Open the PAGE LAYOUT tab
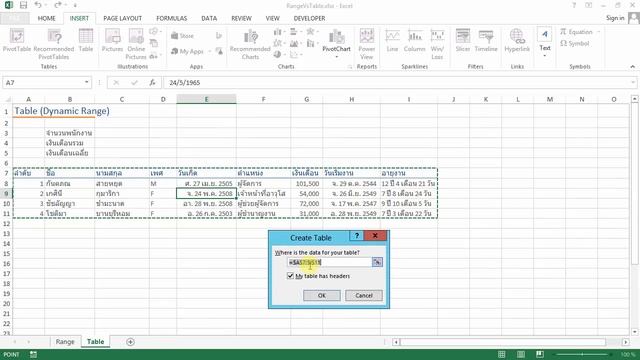Viewport: 640px width, 360px height. [122, 18]
